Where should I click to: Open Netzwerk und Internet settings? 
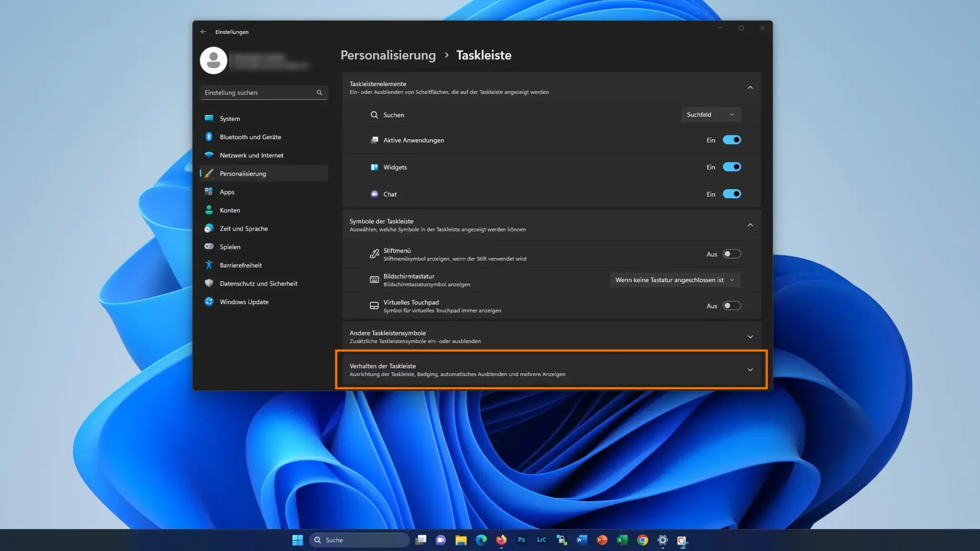point(264,155)
